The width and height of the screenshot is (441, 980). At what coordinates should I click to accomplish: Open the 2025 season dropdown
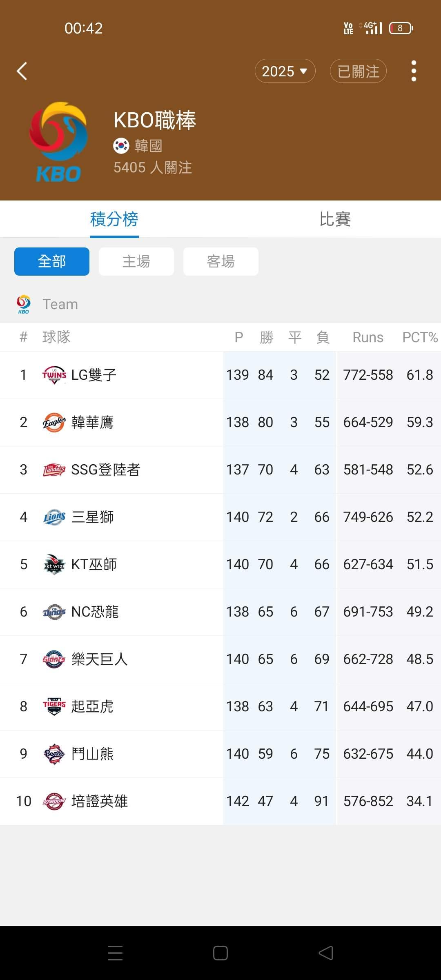pyautogui.click(x=285, y=71)
